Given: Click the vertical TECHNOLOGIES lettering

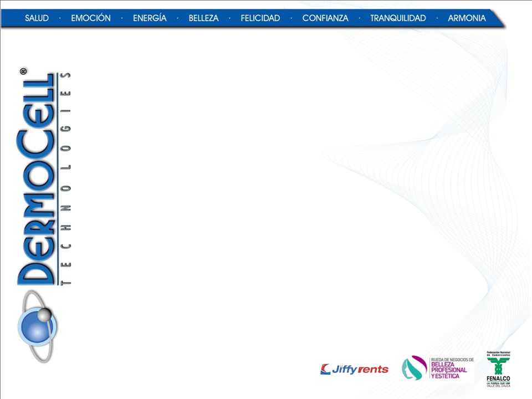Looking at the screenshot, I should pos(66,179).
